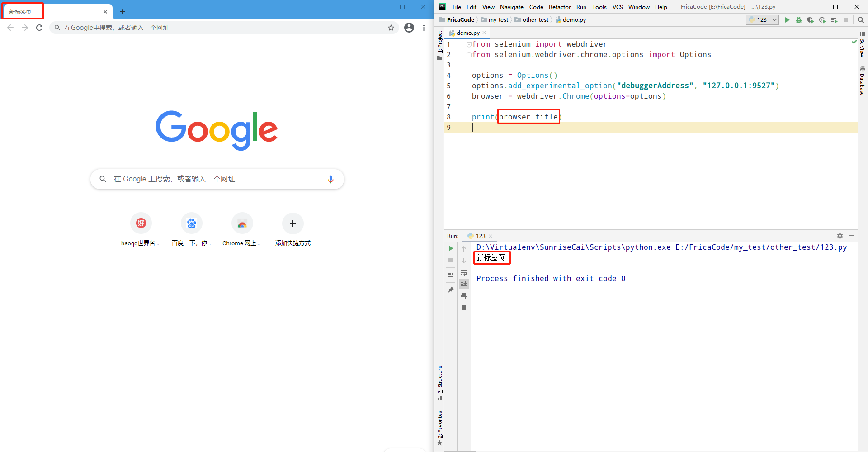
Task: Collapse the import block on line 1
Action: tap(469, 43)
